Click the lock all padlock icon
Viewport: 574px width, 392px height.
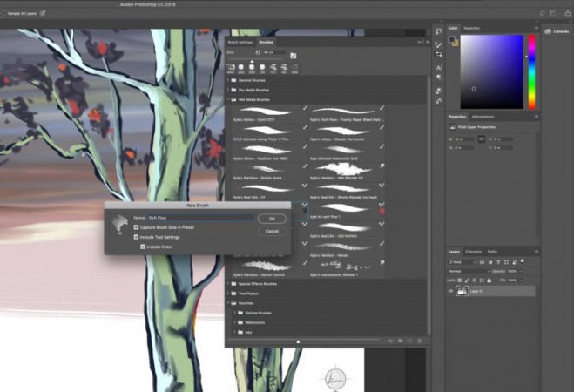[489, 280]
